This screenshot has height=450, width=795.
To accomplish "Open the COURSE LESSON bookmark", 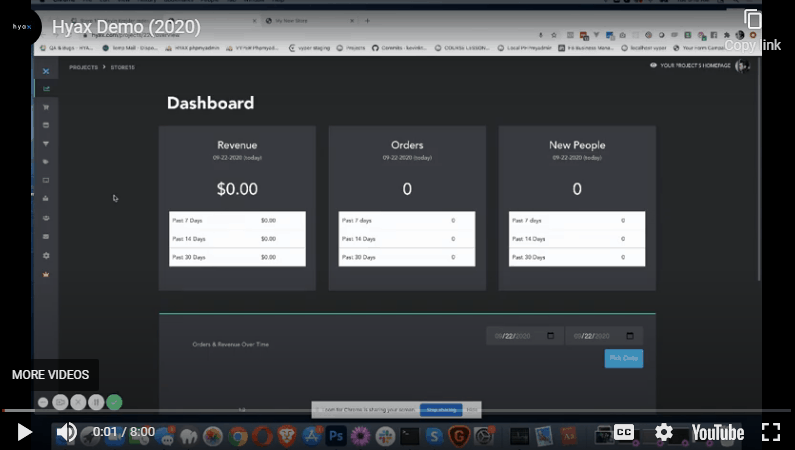I will (462, 48).
